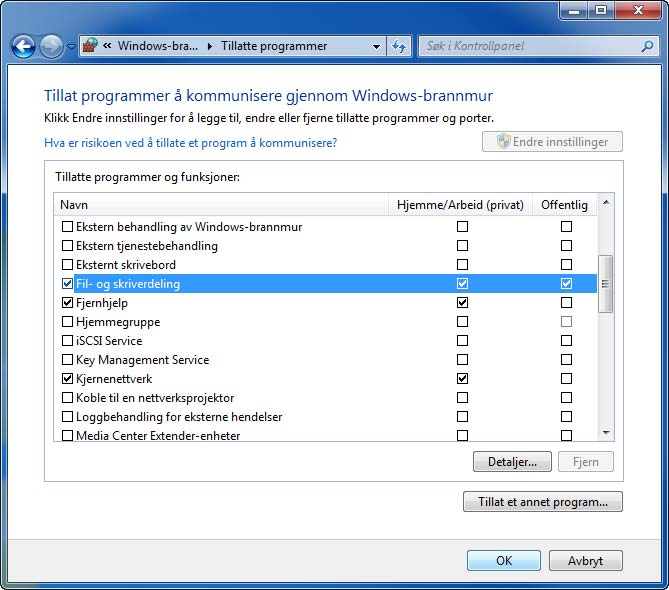Click the forward navigation arrow
The image size is (669, 590).
click(51, 46)
